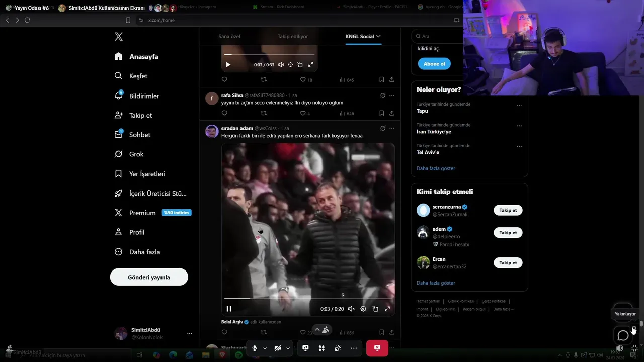Open Keşfet search page

131,76
